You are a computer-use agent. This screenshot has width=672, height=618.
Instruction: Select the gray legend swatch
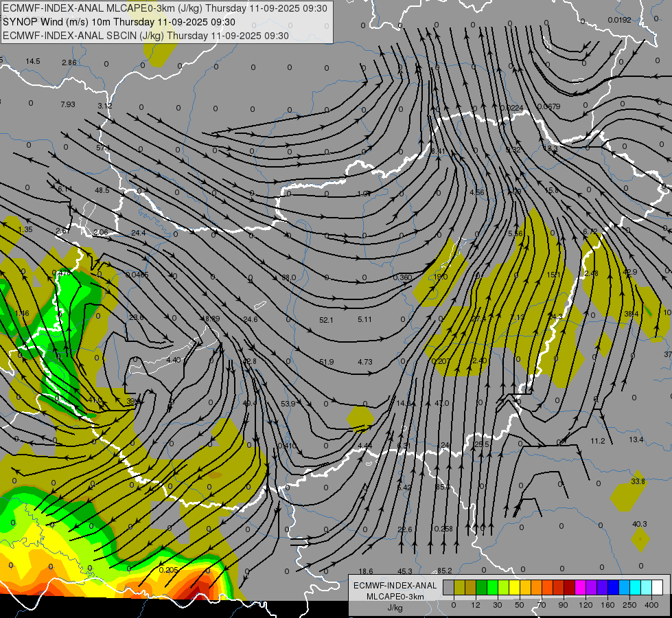click(x=449, y=587)
